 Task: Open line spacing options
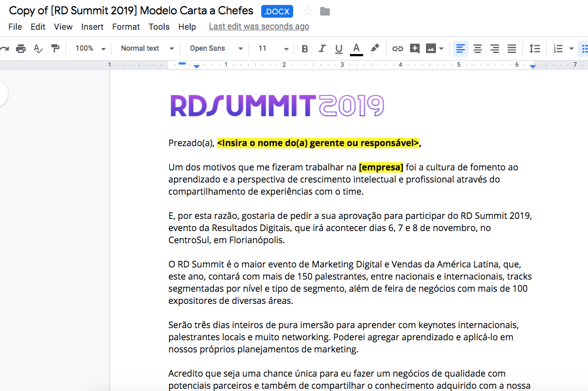[535, 49]
